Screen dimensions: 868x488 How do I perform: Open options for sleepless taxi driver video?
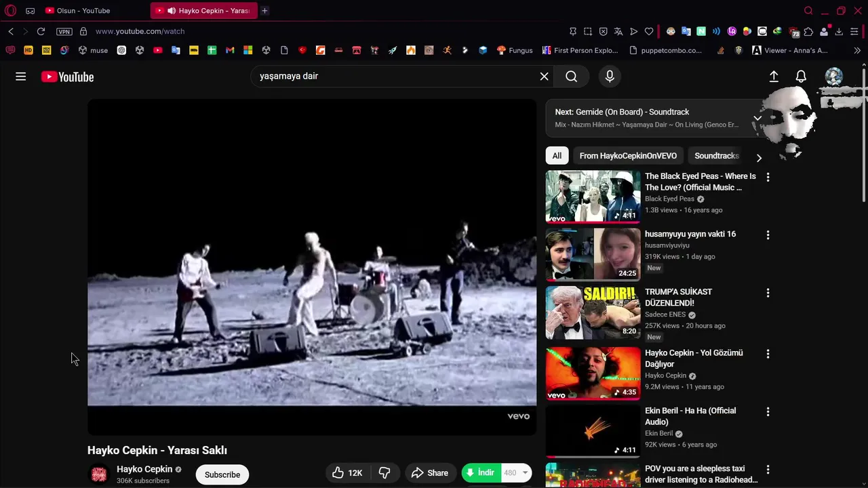(768, 469)
